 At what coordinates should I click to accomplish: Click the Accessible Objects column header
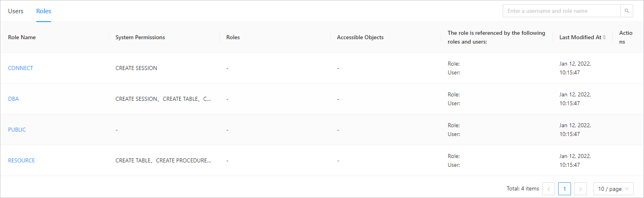pos(360,37)
